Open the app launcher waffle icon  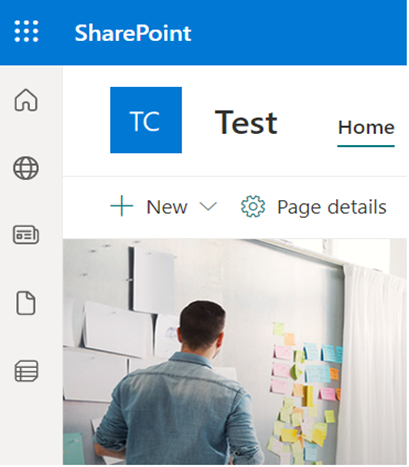26,31
